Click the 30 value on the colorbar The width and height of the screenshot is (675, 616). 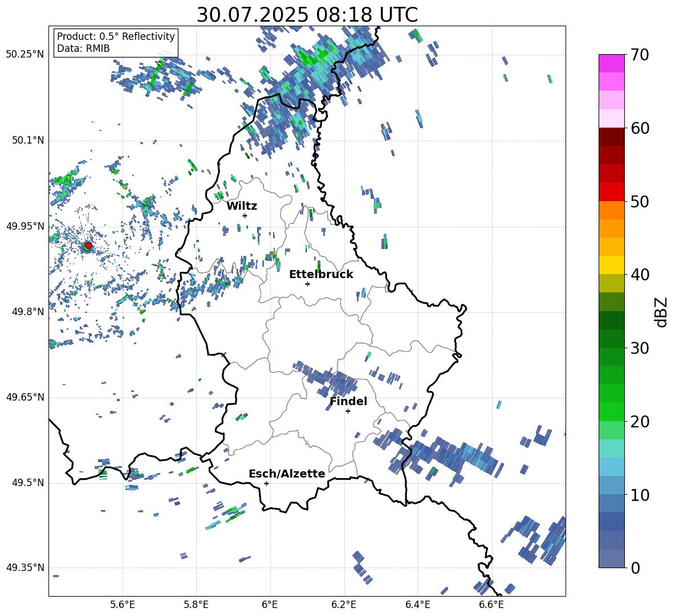[x=640, y=348]
